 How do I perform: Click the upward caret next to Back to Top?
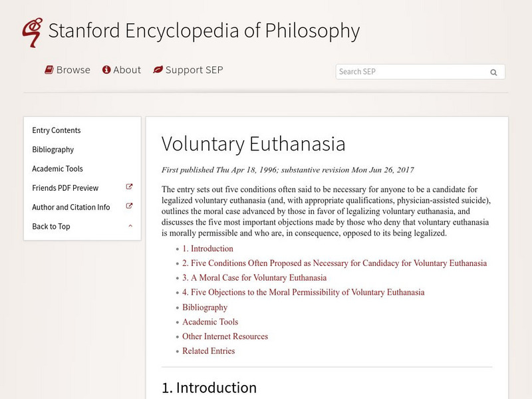tap(130, 226)
